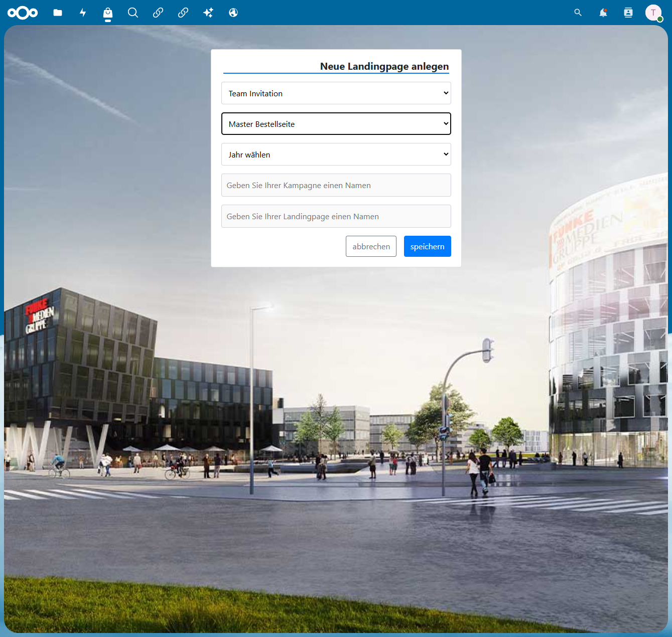Open the contacts menu icon
672x637 pixels.
click(628, 13)
